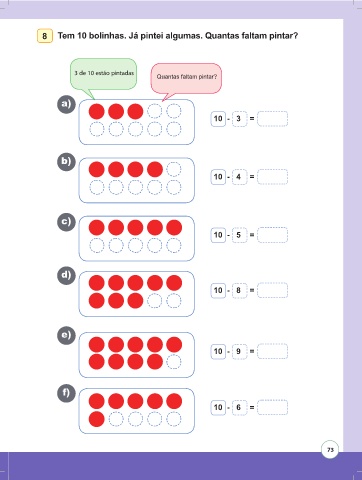Image resolution: width=362 pixels, height=480 pixels.
Task: Click the answer box for 10 - 4
Action: [272, 177]
